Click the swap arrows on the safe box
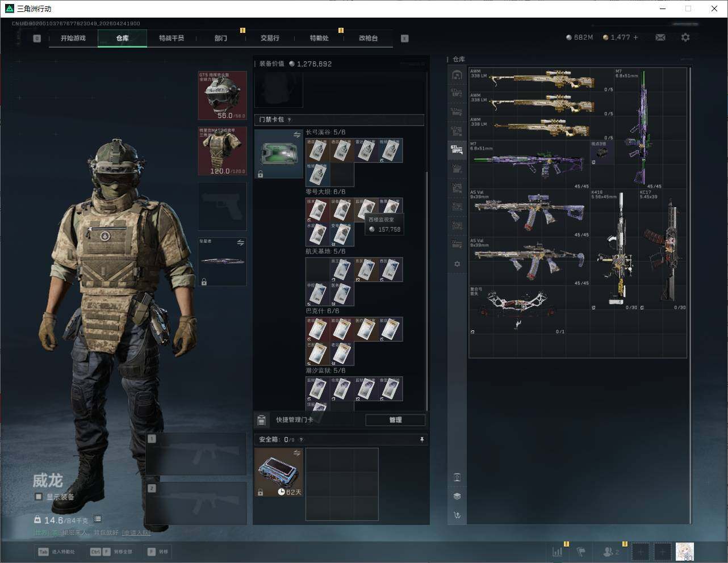Viewport: 728px width, 563px height. [x=297, y=453]
